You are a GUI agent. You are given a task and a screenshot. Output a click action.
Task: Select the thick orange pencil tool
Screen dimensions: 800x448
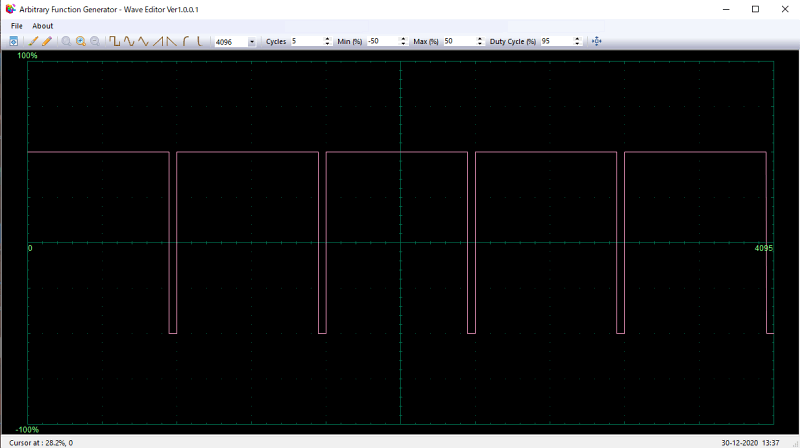point(46,41)
